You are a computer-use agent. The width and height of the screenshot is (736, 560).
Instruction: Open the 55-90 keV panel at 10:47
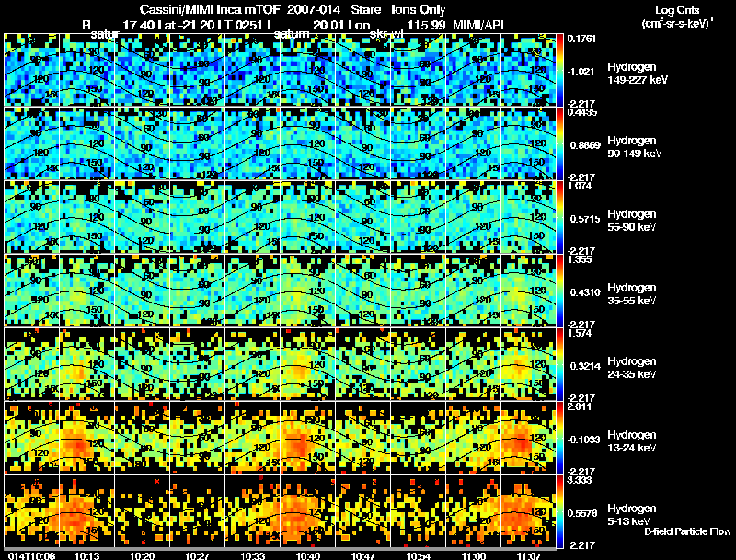click(x=362, y=217)
